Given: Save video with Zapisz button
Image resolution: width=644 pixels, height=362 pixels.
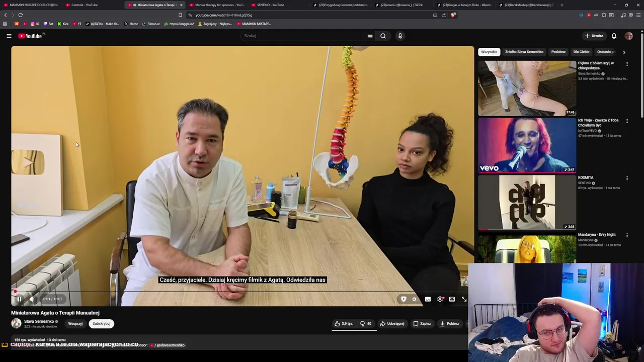Looking at the screenshot, I should 422,324.
